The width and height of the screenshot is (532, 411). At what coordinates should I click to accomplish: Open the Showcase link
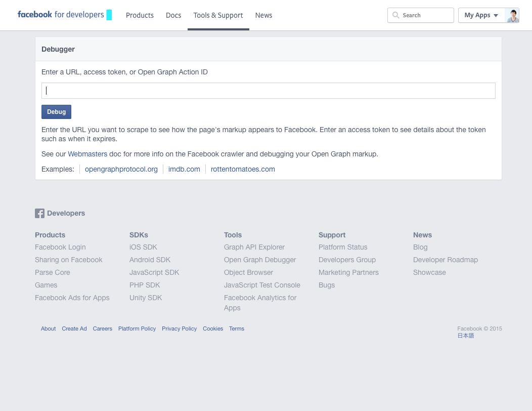coord(429,272)
